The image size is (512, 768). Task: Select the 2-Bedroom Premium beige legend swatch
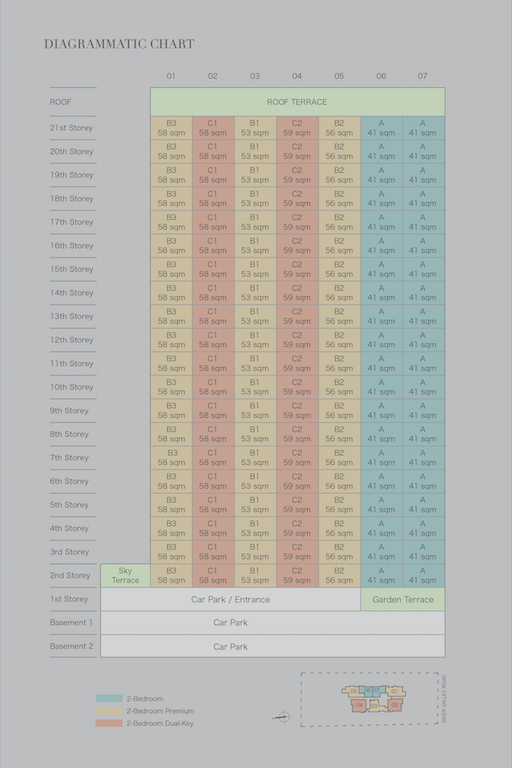pos(109,711)
